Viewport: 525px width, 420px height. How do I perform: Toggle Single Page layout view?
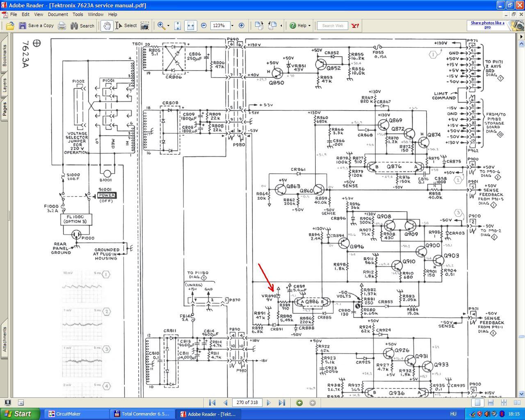(x=477, y=402)
